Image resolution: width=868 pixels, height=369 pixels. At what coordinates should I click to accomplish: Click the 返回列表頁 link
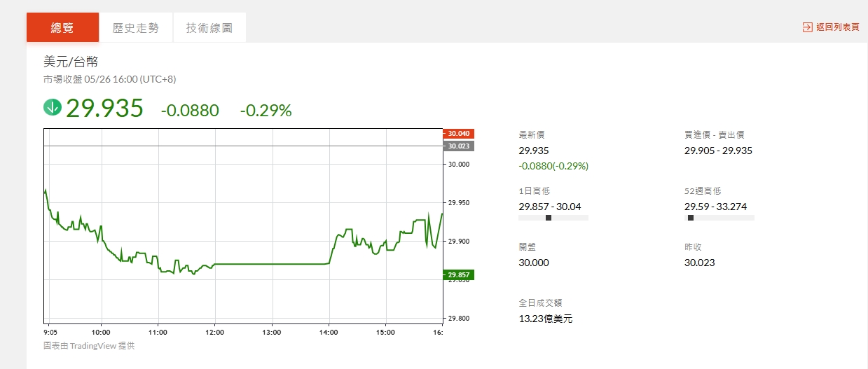tap(837, 27)
